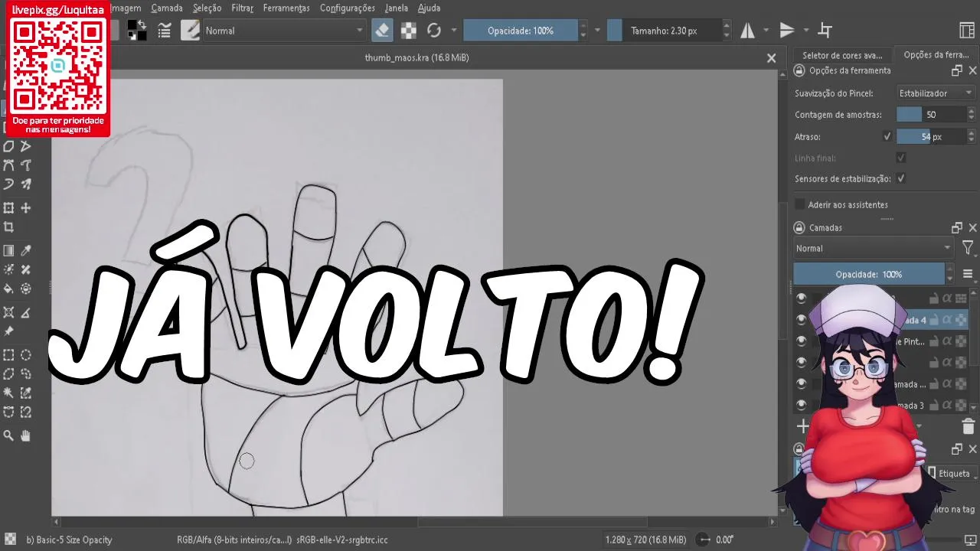Hide the Camada 4 layer
Image resolution: width=980 pixels, height=551 pixels.
pos(802,320)
